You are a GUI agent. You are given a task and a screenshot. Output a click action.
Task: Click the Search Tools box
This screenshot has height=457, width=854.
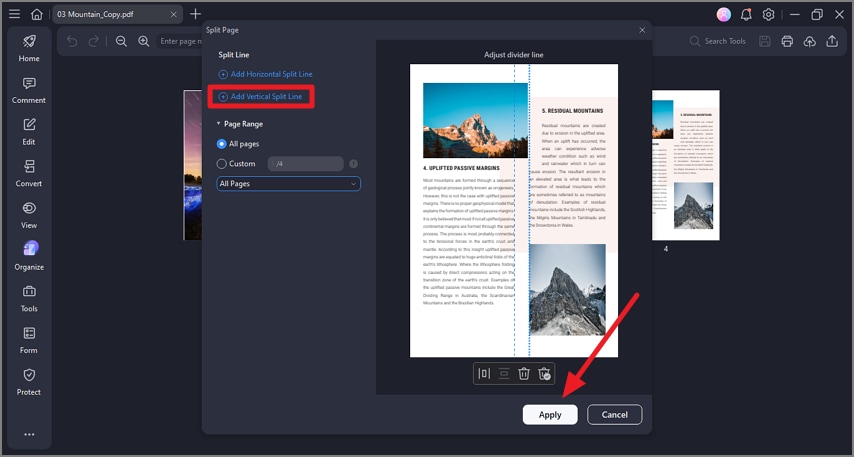click(x=718, y=41)
